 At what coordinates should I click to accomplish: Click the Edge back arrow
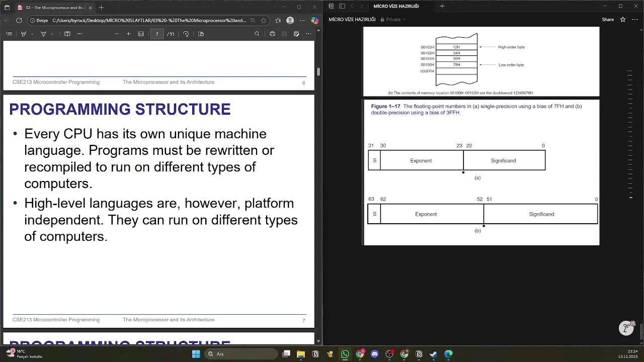tap(7, 21)
